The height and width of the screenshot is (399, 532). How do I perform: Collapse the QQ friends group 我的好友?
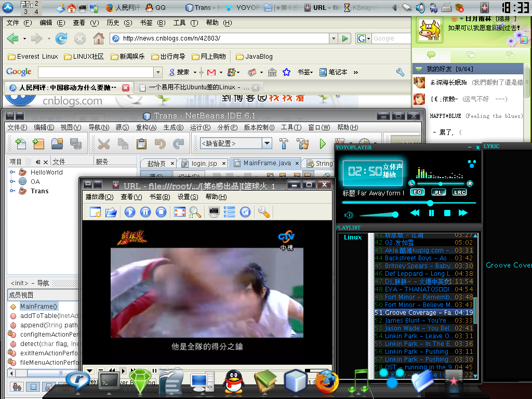(419, 69)
